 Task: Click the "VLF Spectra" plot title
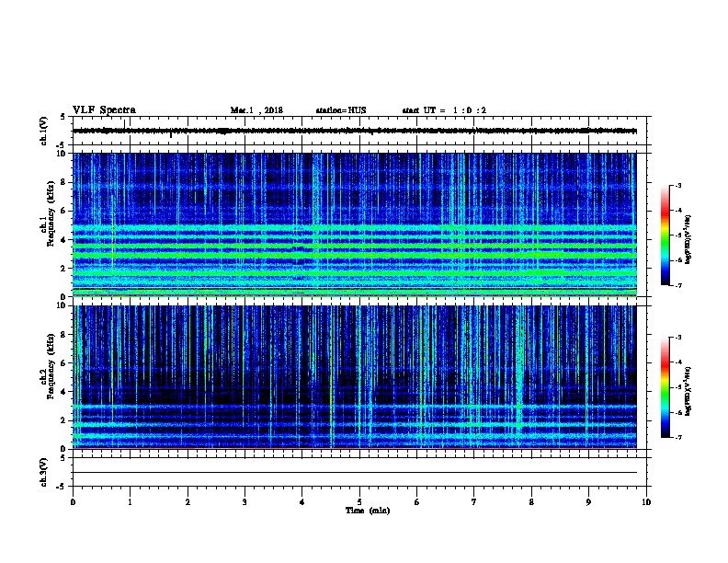point(104,110)
